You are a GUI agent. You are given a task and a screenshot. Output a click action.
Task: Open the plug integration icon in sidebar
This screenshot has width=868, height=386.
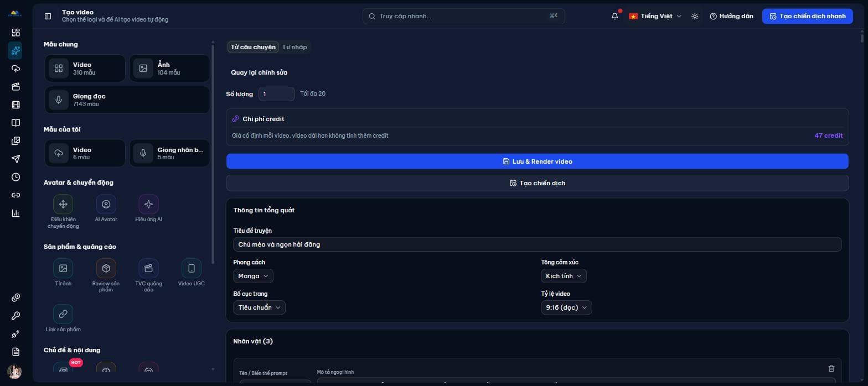click(15, 334)
